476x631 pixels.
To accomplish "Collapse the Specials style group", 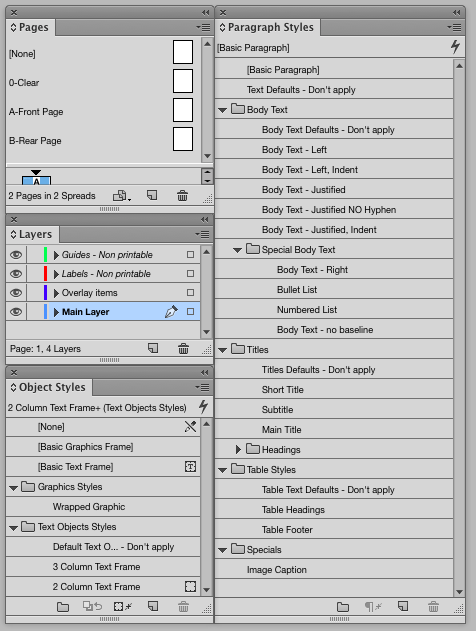I will point(223,550).
